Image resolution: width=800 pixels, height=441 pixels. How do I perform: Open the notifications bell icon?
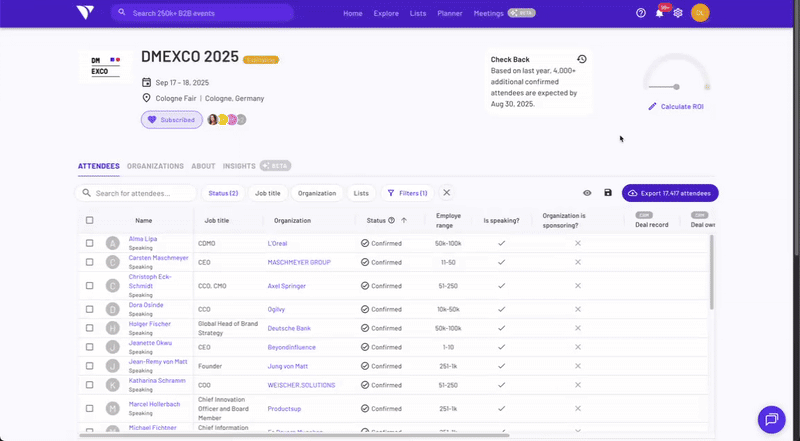click(659, 13)
